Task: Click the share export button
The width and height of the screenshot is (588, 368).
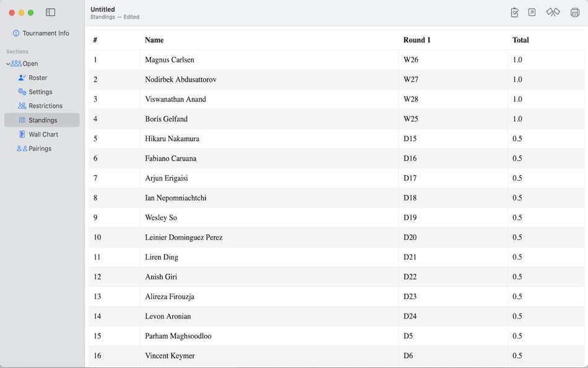Action: tap(532, 11)
